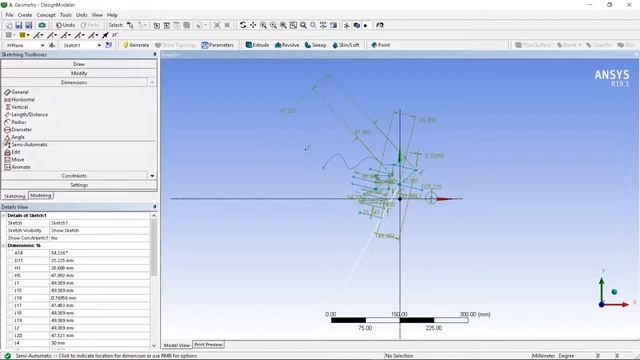The height and width of the screenshot is (360, 640).
Task: Check the L16 dimension checkbox
Action: (x=10, y=298)
